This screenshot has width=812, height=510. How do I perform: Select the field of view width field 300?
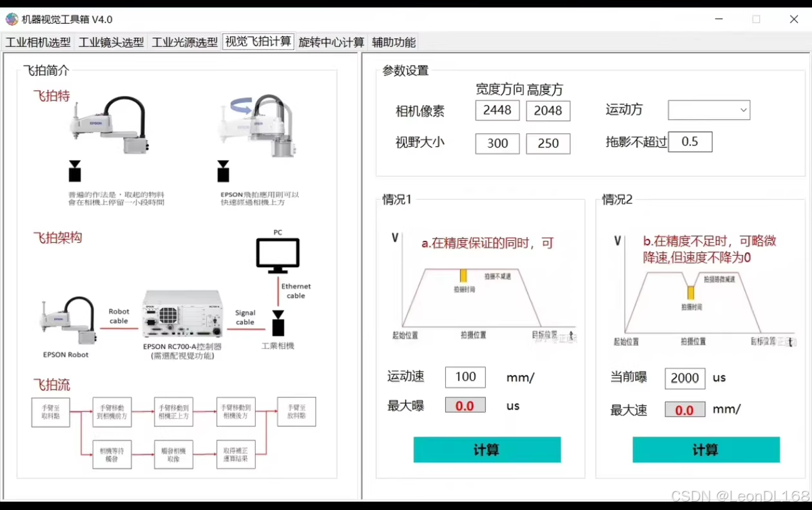(497, 143)
